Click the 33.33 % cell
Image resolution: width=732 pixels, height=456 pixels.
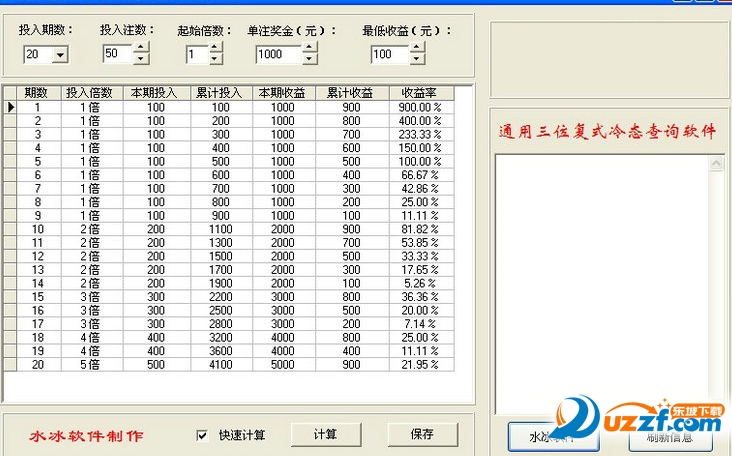click(x=421, y=256)
